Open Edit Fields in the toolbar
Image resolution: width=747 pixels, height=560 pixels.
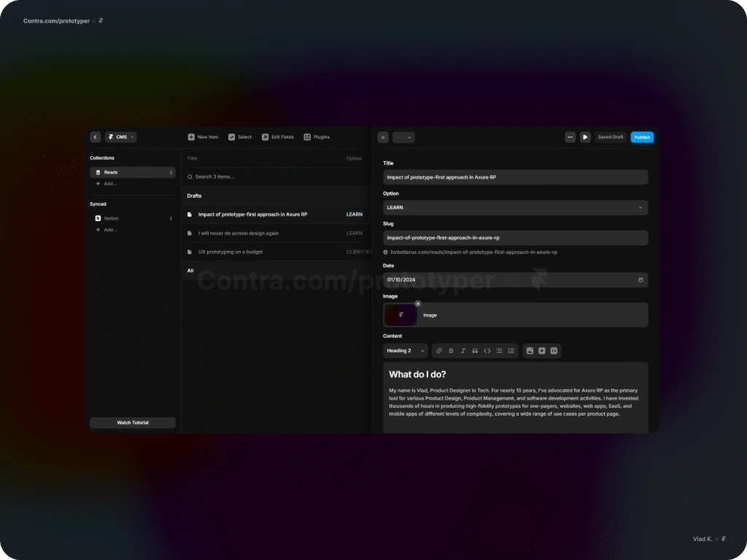point(278,137)
